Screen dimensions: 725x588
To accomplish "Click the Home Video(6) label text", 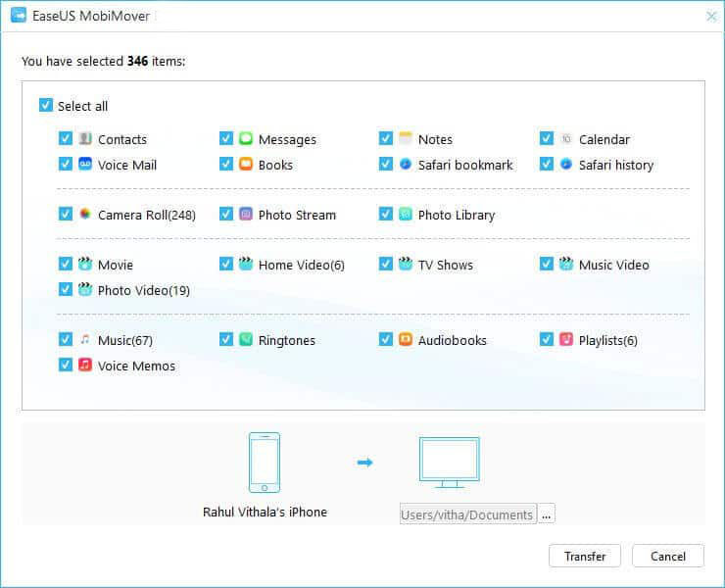I will tap(301, 265).
